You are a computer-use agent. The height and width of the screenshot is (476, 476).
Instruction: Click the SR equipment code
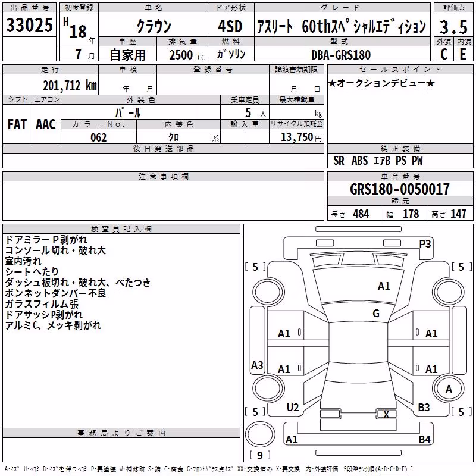click(x=339, y=161)
